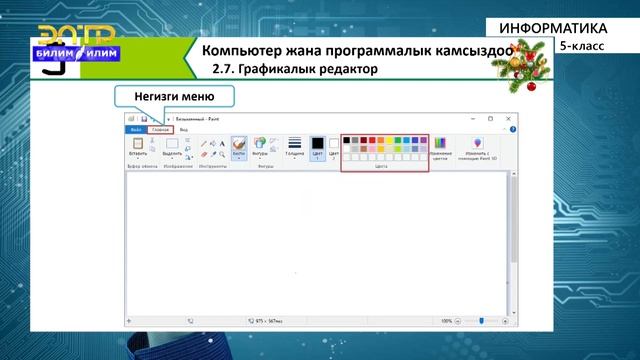Activate the Color 1 black button

pos(317,149)
